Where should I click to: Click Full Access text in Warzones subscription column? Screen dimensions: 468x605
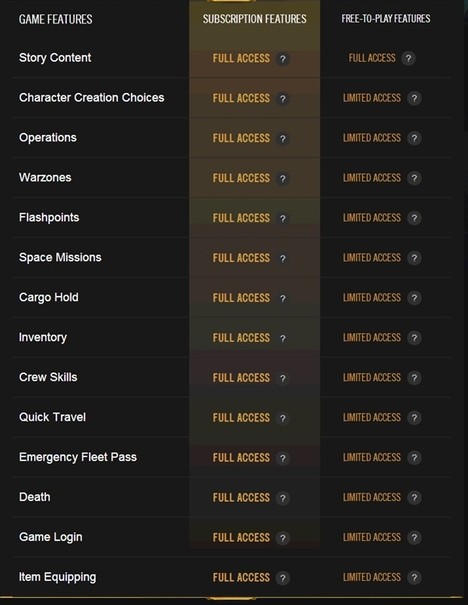[x=241, y=178]
